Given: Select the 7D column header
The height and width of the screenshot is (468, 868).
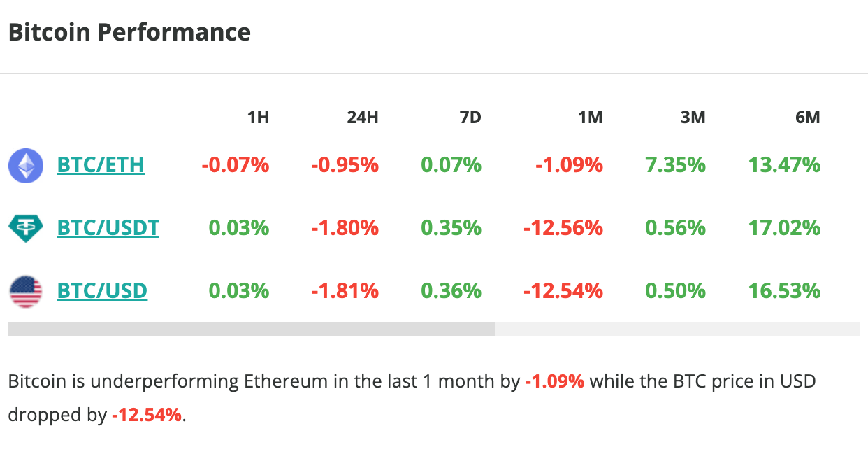Looking at the screenshot, I should pos(470,118).
